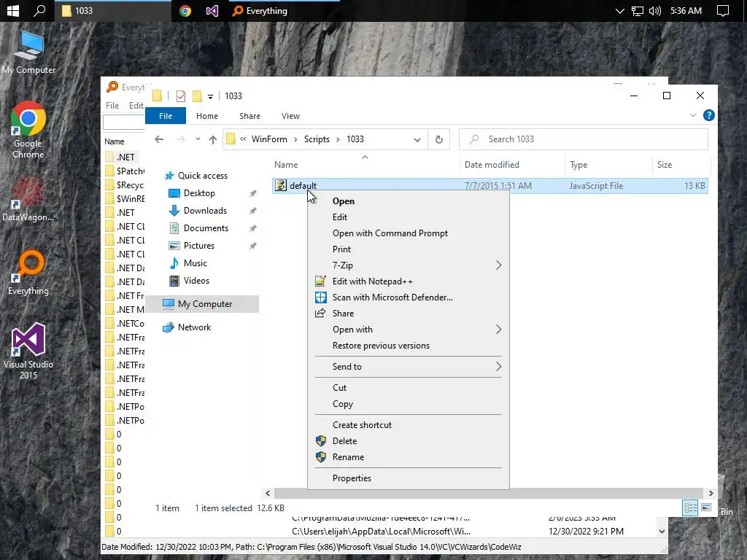
Task: Open the Share ribbon tab
Action: pos(249,116)
